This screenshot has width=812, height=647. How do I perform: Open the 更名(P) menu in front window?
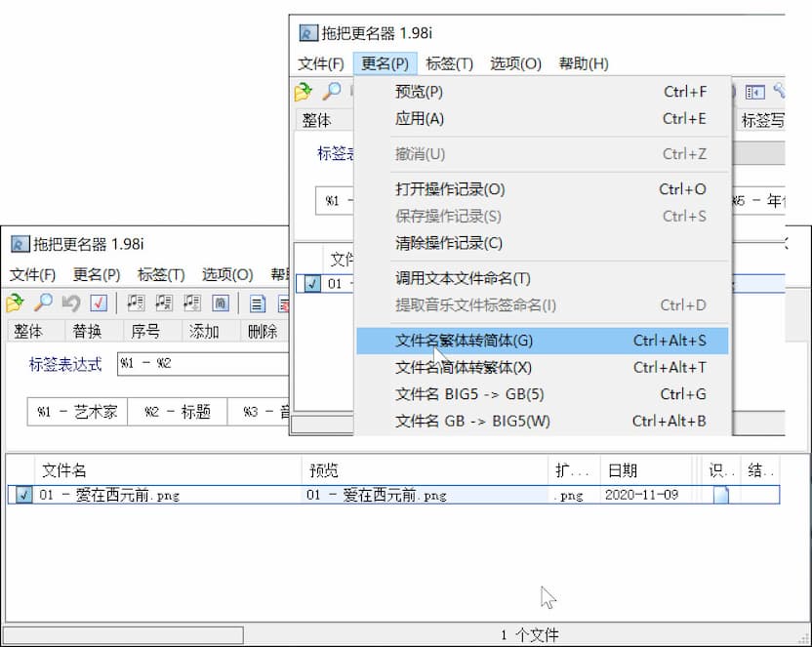click(97, 274)
